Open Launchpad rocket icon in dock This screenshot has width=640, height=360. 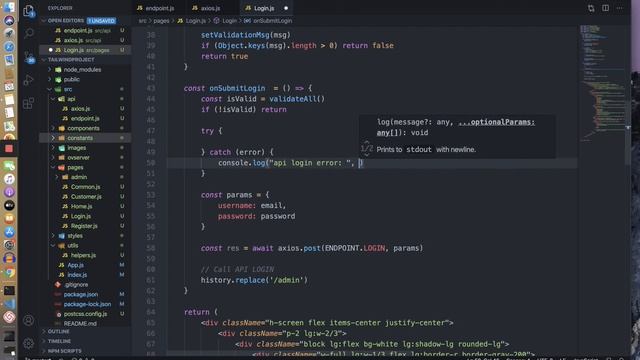pos(9,33)
